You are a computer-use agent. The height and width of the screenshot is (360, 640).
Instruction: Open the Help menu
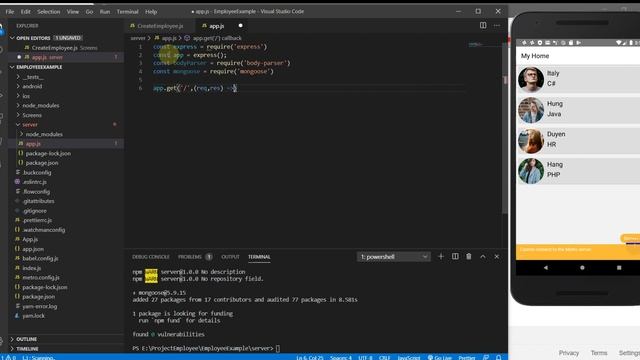pyautogui.click(x=151, y=11)
